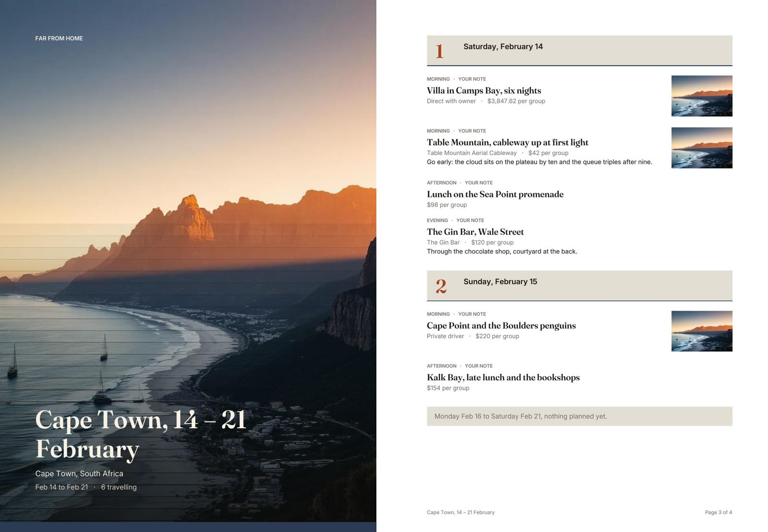Click the Villa in Camps Bay thumbnail
Screen dimensions: 768x532
(702, 96)
